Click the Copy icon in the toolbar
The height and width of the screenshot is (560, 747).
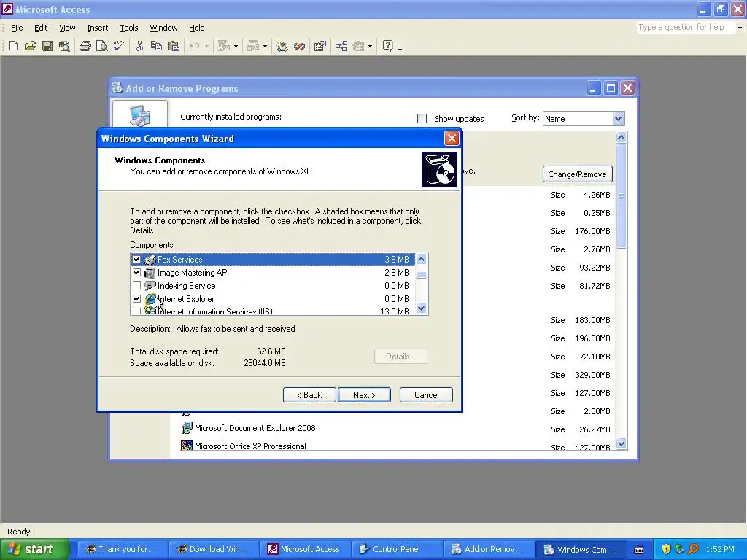(156, 46)
